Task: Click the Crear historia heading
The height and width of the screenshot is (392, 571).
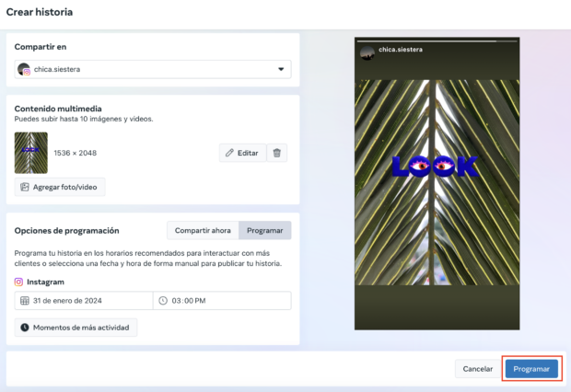Action: point(40,12)
